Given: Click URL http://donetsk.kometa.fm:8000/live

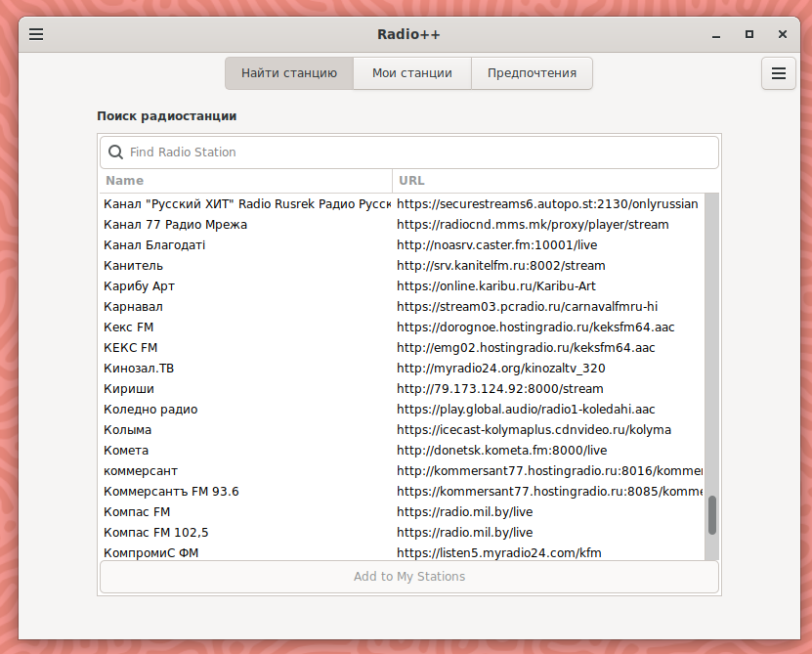Looking at the screenshot, I should [x=502, y=451].
